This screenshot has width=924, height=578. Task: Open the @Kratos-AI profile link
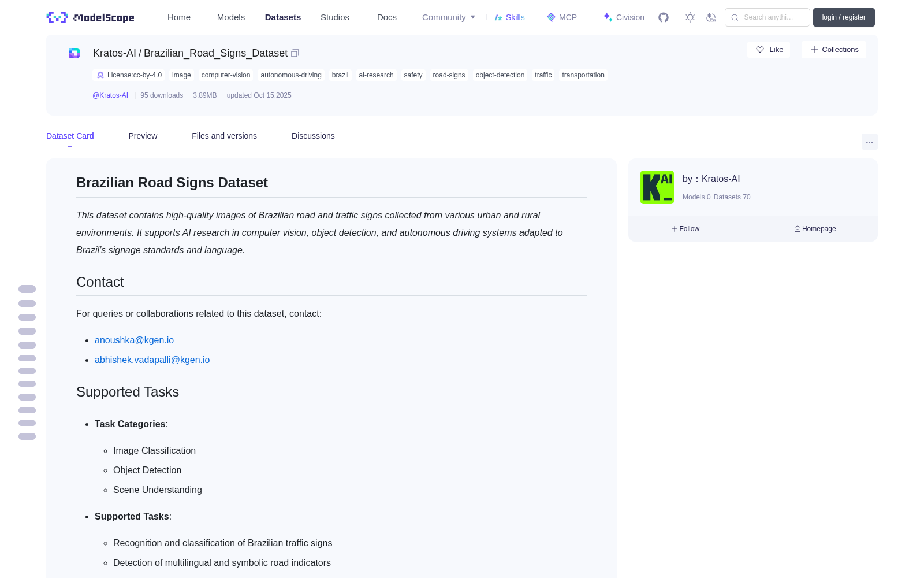(110, 95)
